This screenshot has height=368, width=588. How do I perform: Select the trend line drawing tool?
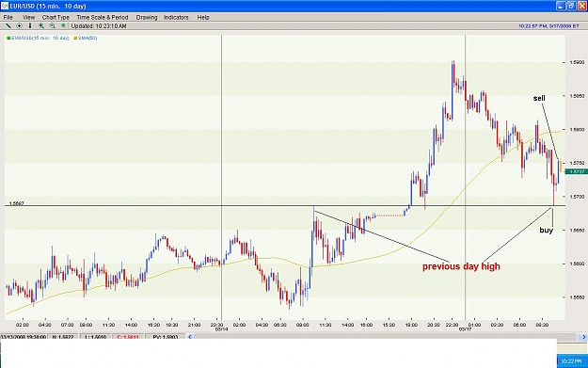click(x=8, y=26)
